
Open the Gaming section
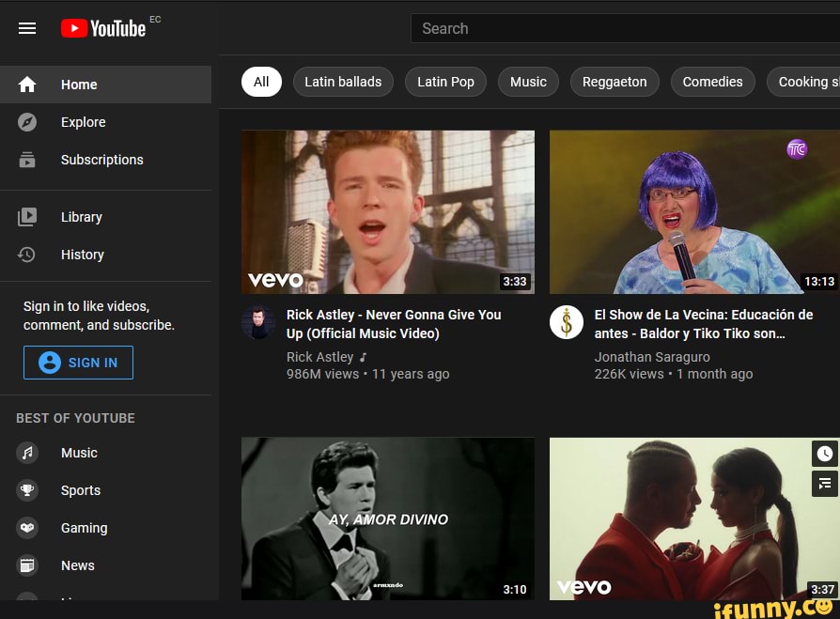pos(85,528)
